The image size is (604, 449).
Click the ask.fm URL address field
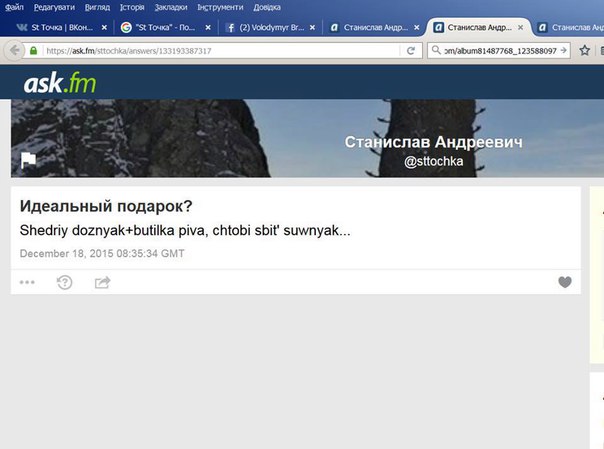point(220,50)
